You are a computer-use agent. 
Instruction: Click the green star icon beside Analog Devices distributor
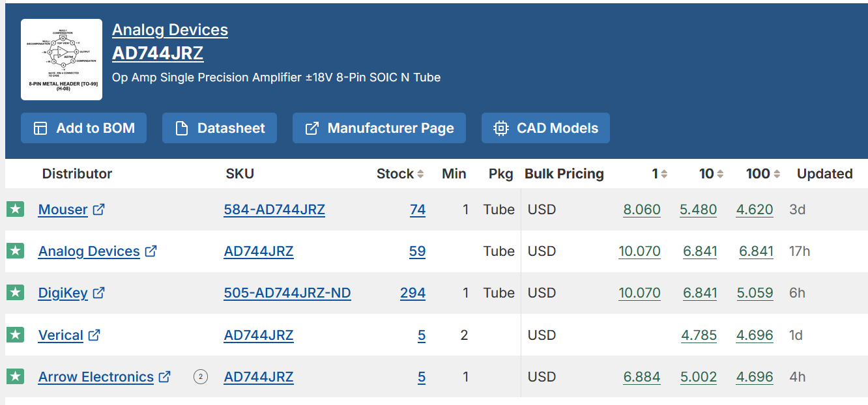coord(16,251)
